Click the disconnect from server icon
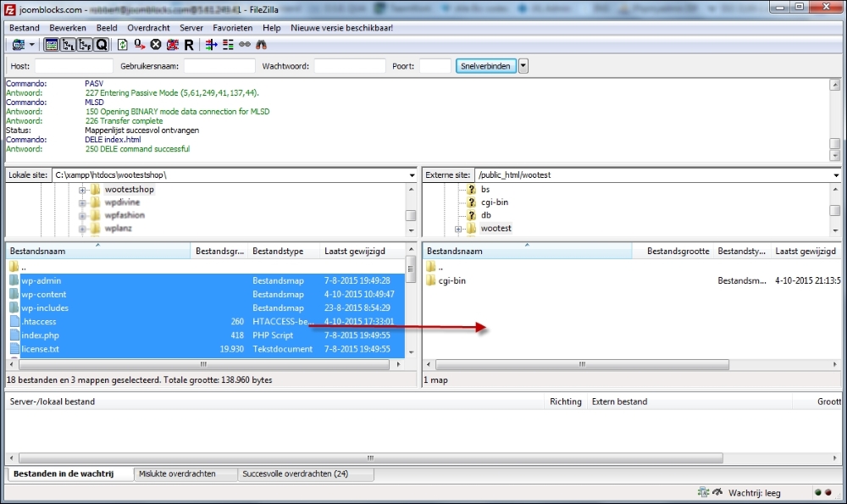 [172, 45]
